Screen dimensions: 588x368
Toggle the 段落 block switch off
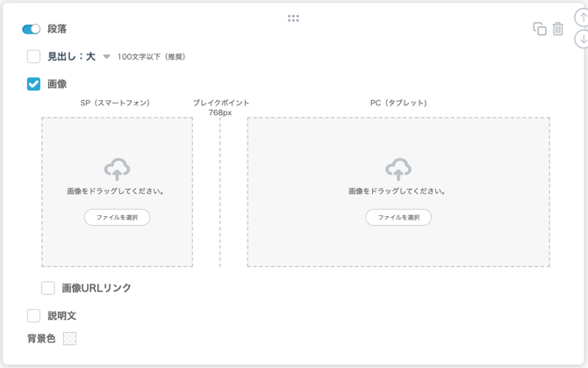(31, 29)
